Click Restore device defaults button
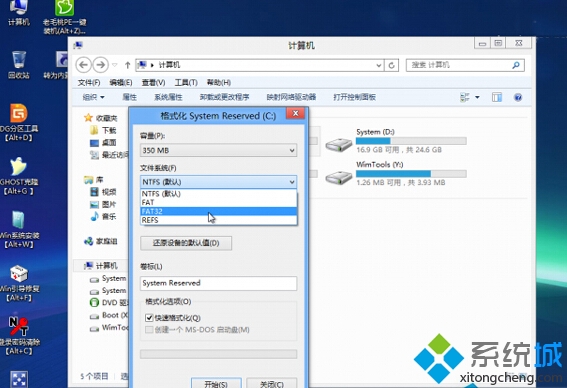 point(186,243)
